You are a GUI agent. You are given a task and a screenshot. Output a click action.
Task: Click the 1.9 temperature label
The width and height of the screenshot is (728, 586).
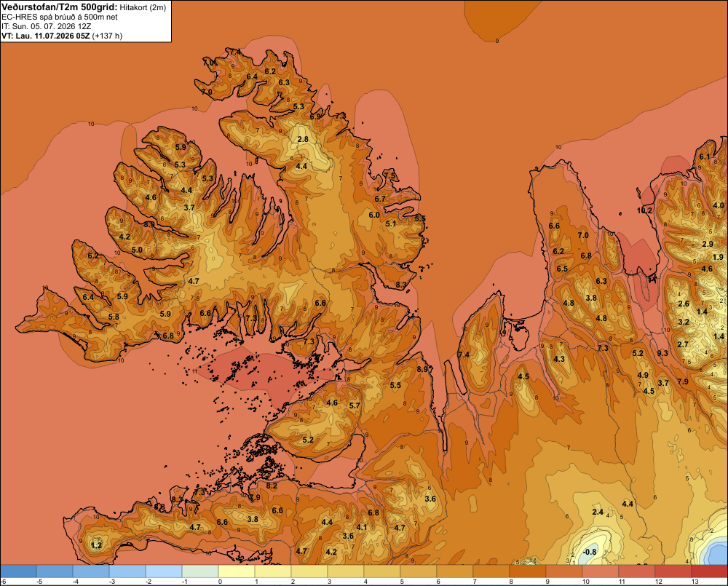(x=718, y=257)
